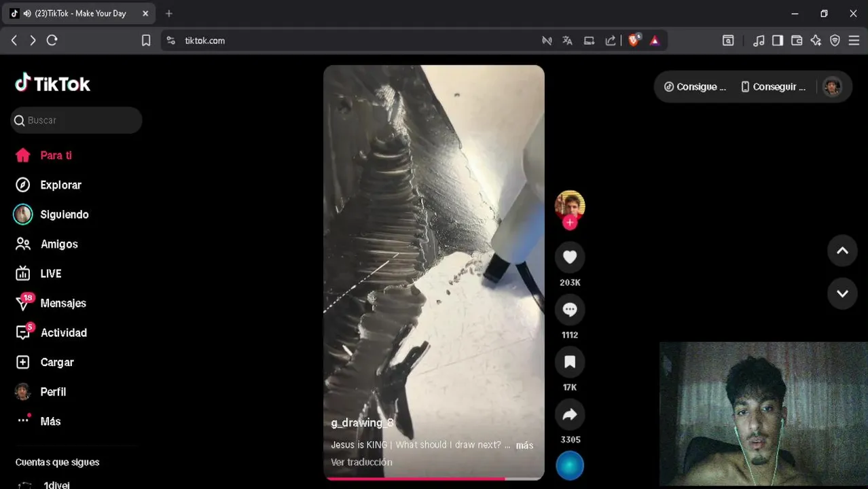Click the webcam overlay thumbnail

click(x=763, y=414)
